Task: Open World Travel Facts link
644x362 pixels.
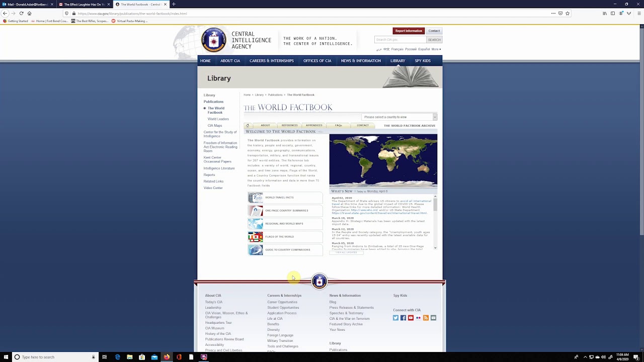Action: pos(285,198)
